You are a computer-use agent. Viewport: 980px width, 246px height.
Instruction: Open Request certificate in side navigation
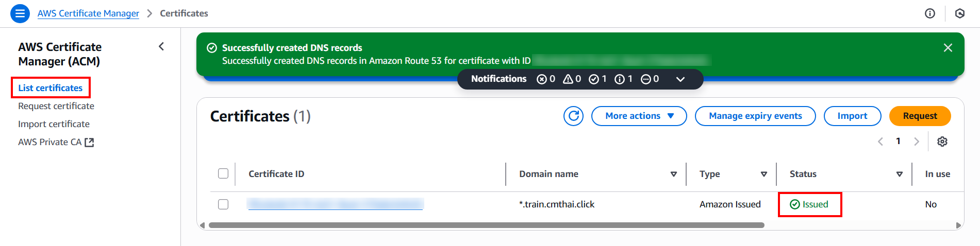[x=56, y=106]
